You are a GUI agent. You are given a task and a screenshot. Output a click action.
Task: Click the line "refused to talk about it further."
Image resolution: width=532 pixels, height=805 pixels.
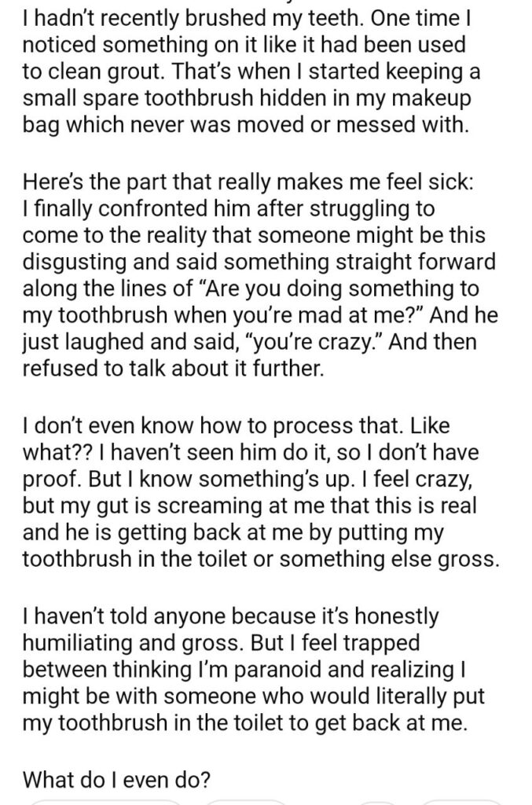[x=171, y=371]
